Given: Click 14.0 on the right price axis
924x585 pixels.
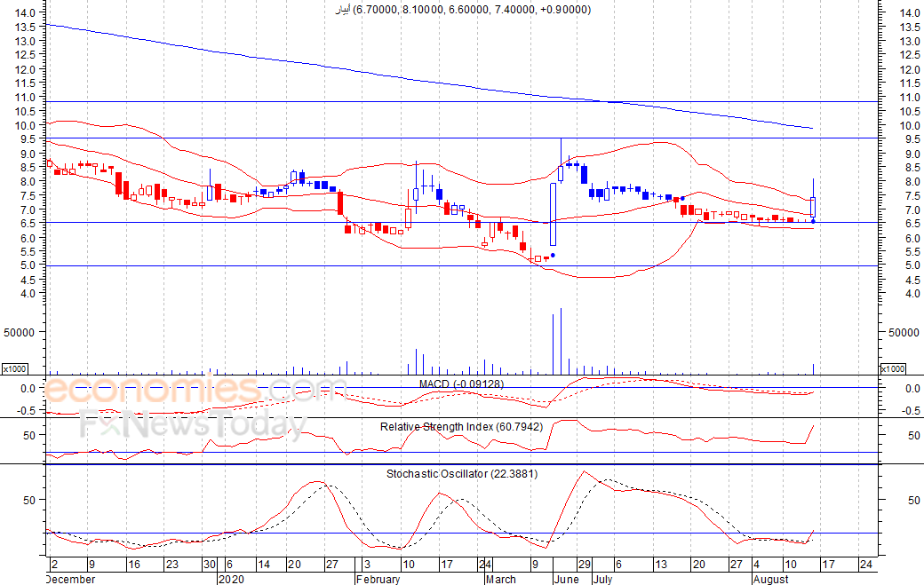Looking at the screenshot, I should [x=910, y=12].
